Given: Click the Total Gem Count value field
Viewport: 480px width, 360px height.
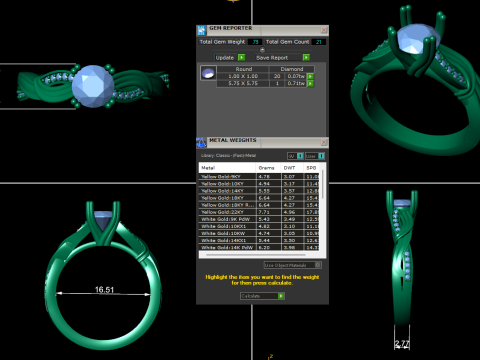Looking at the screenshot, I should (319, 42).
